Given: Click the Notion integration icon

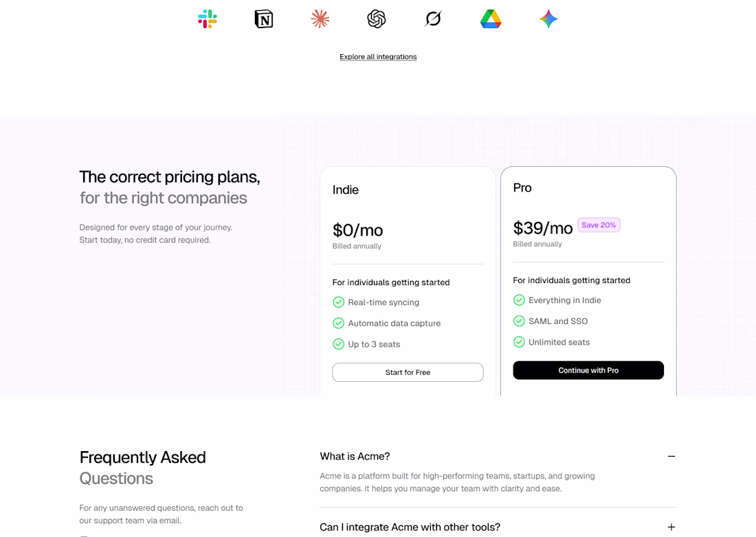Looking at the screenshot, I should coord(264,19).
